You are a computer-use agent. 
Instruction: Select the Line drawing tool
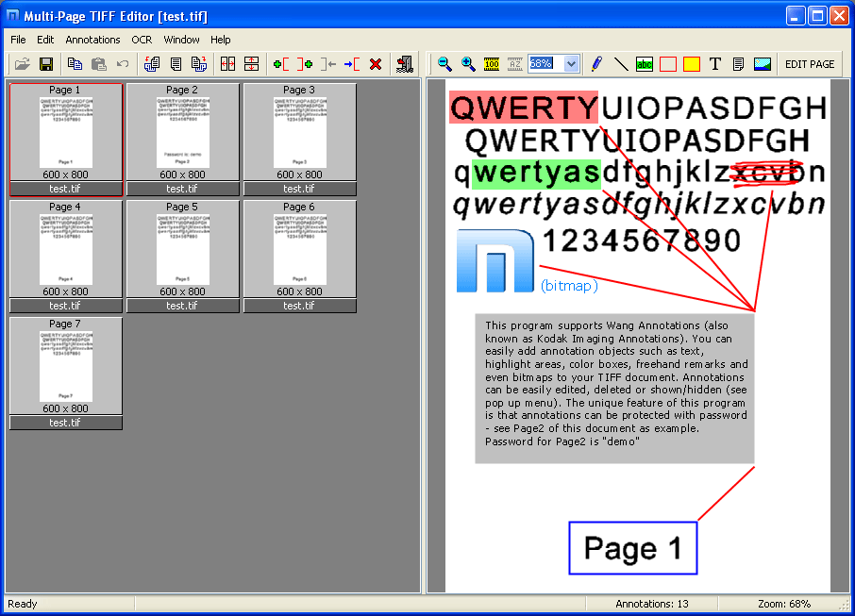pos(621,64)
